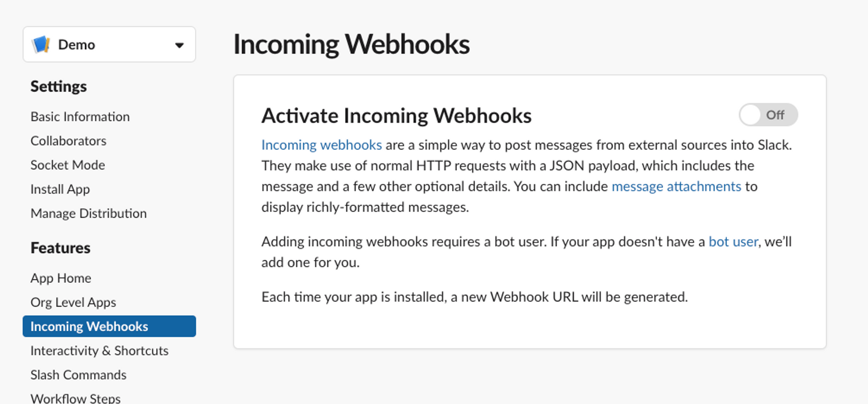Click the highlighted Incoming Webhooks sidebar item
Image resolution: width=868 pixels, height=404 pixels.
[x=109, y=327]
